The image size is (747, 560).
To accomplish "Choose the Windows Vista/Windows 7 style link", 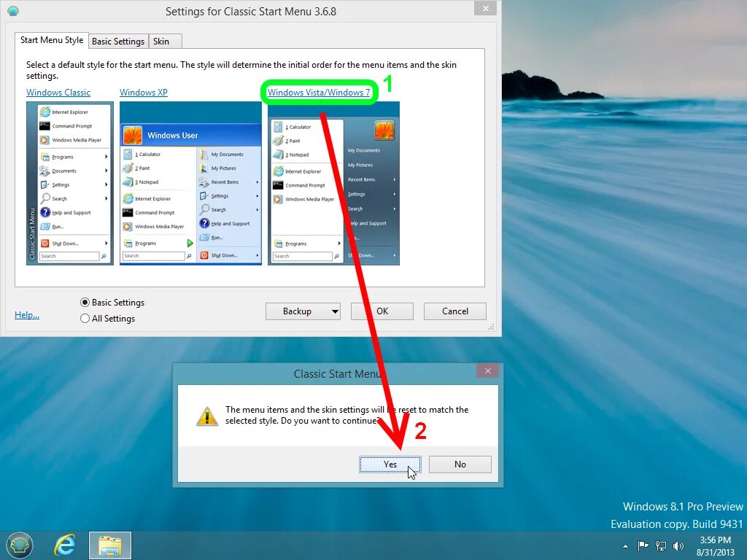I will tap(319, 93).
